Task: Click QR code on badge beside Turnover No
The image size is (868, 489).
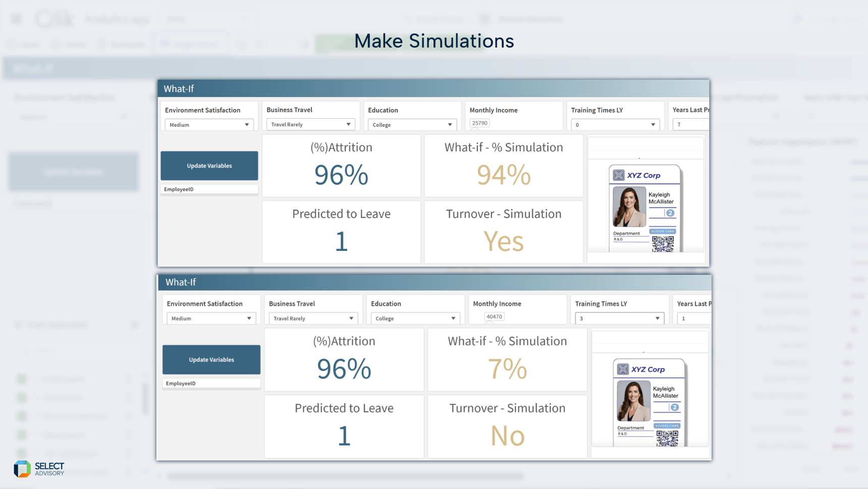Action: click(x=667, y=438)
